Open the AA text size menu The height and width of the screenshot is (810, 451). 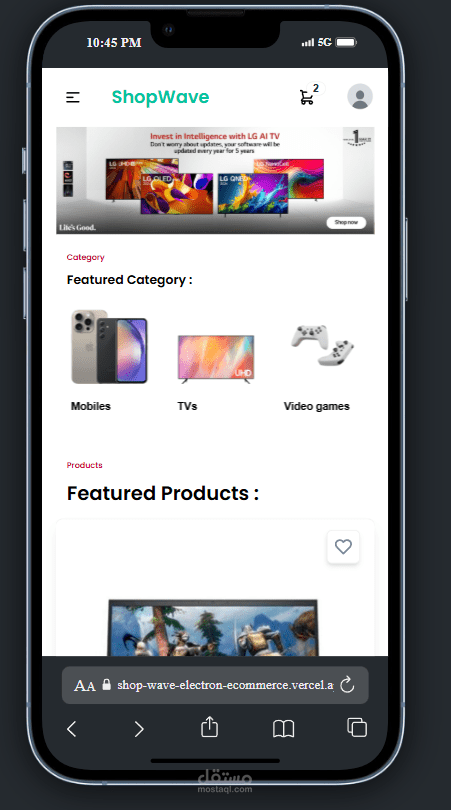click(85, 686)
